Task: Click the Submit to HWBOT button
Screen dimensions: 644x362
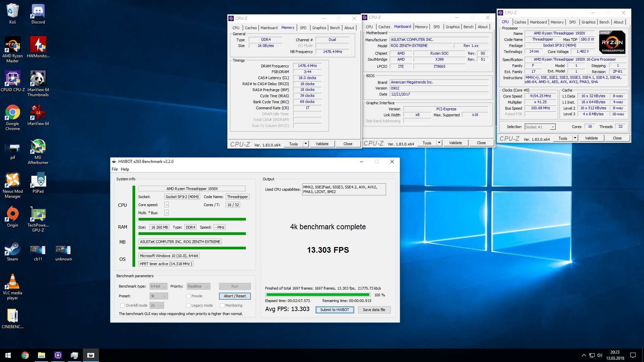Action: [x=334, y=310]
